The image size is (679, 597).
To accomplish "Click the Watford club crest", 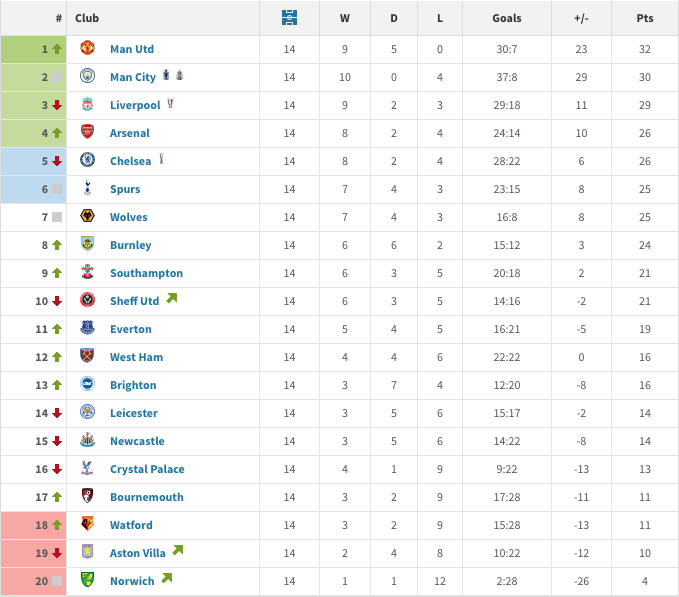I will [x=87, y=523].
